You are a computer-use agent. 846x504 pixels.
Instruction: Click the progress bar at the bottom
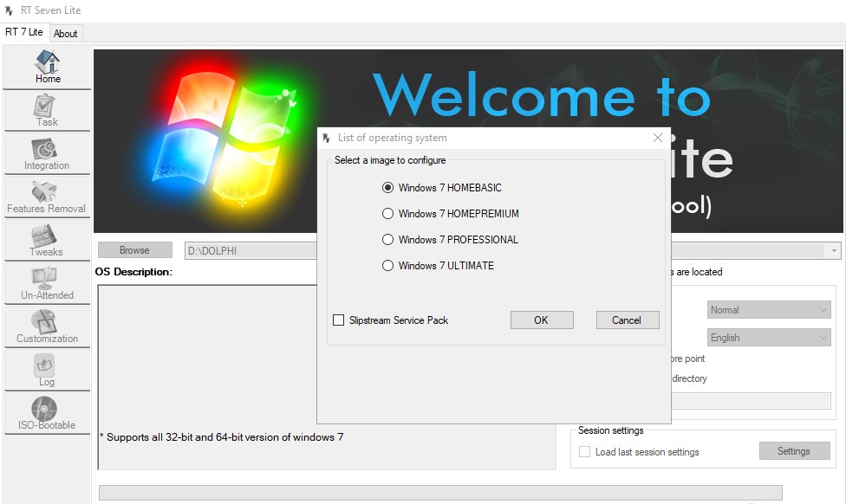pyautogui.click(x=440, y=493)
